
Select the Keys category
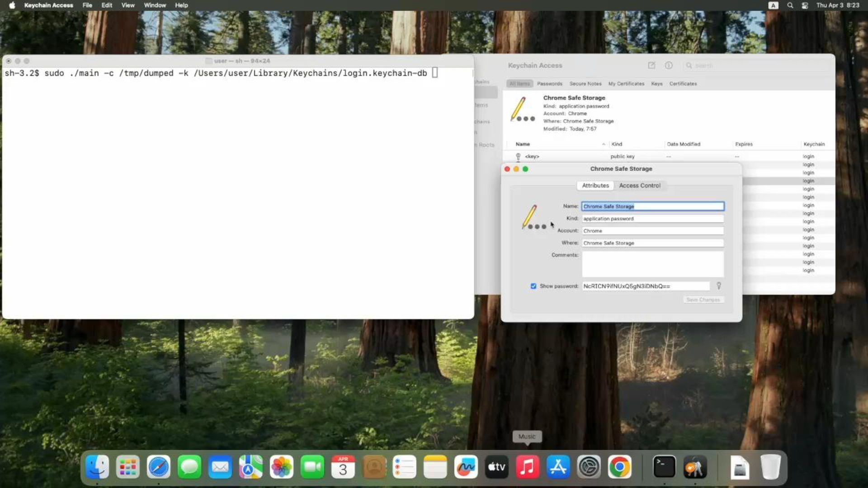pos(657,84)
